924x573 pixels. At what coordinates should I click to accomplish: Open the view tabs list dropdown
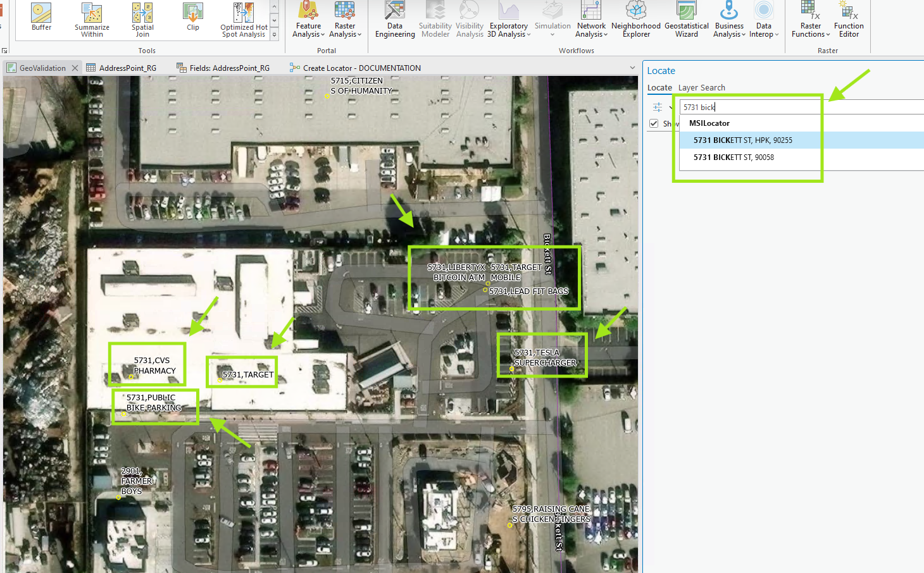pyautogui.click(x=632, y=68)
